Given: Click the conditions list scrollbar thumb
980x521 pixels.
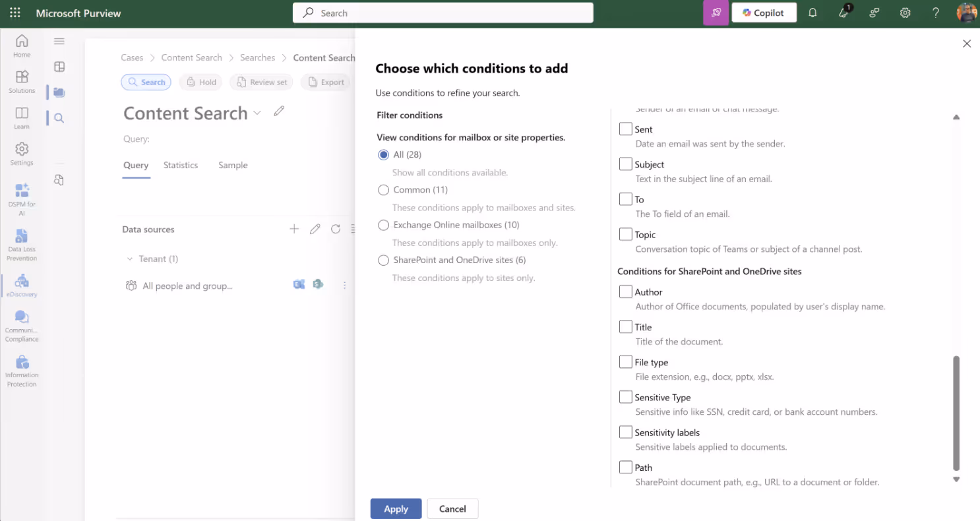Looking at the screenshot, I should coord(956,413).
